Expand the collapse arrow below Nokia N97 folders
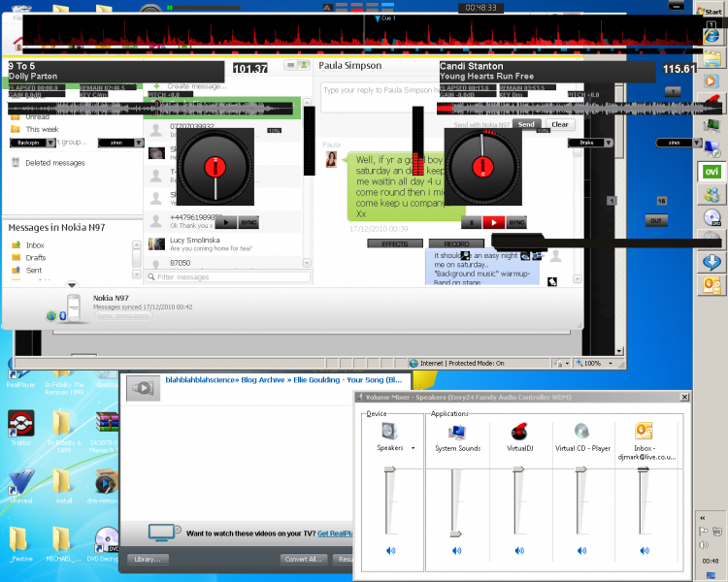This screenshot has height=582, width=728. click(x=72, y=284)
